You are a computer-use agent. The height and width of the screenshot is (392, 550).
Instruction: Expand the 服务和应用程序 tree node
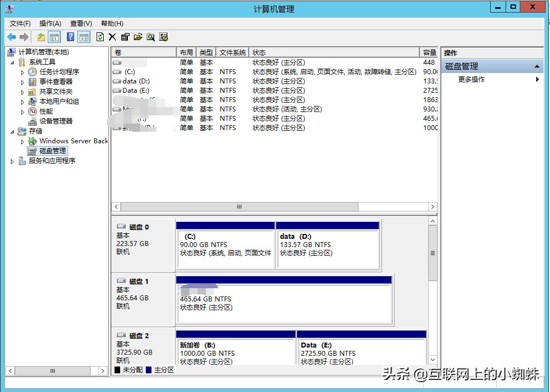[x=12, y=161]
